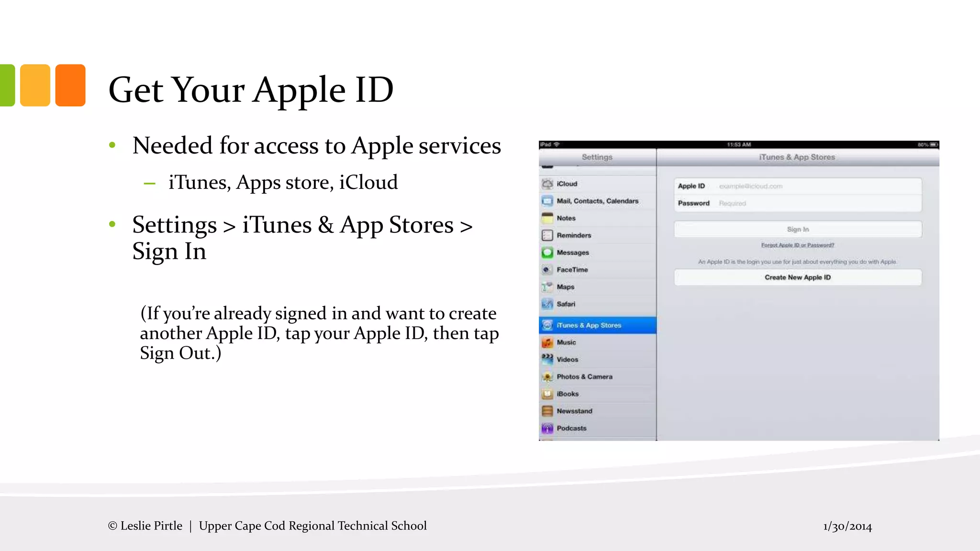The height and width of the screenshot is (551, 980).
Task: Tap the orange Music note icon
Action: 547,342
